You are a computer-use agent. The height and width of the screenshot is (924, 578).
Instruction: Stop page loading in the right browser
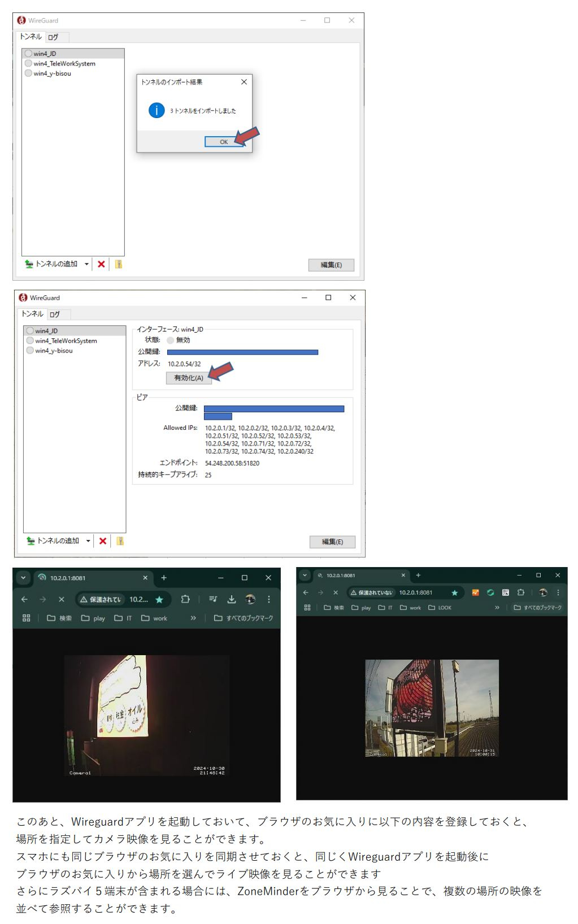[336, 592]
